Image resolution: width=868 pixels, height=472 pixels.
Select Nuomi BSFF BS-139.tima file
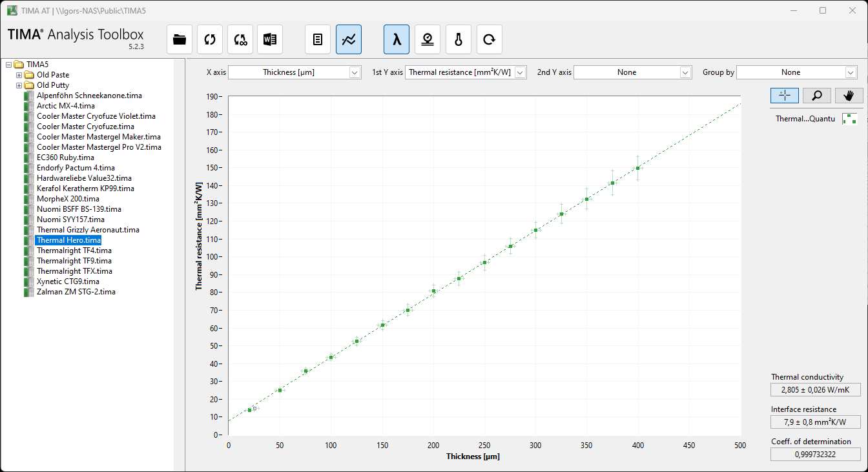79,209
